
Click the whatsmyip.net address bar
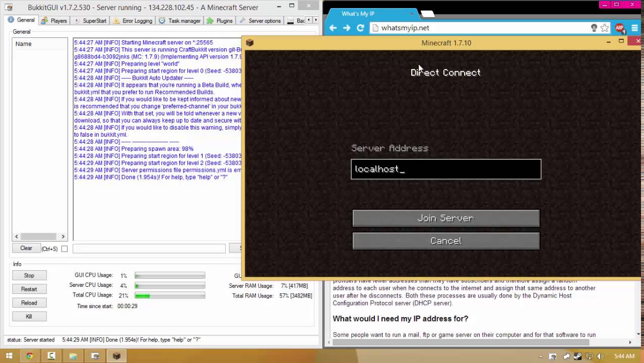479,28
